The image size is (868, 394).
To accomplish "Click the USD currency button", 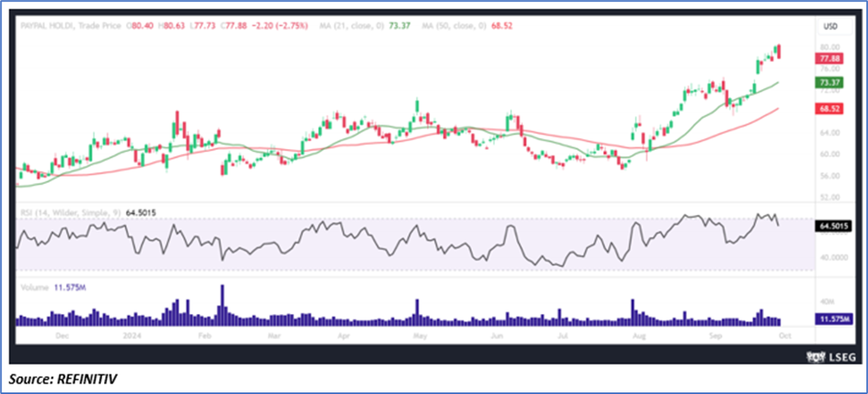I will click(x=830, y=26).
